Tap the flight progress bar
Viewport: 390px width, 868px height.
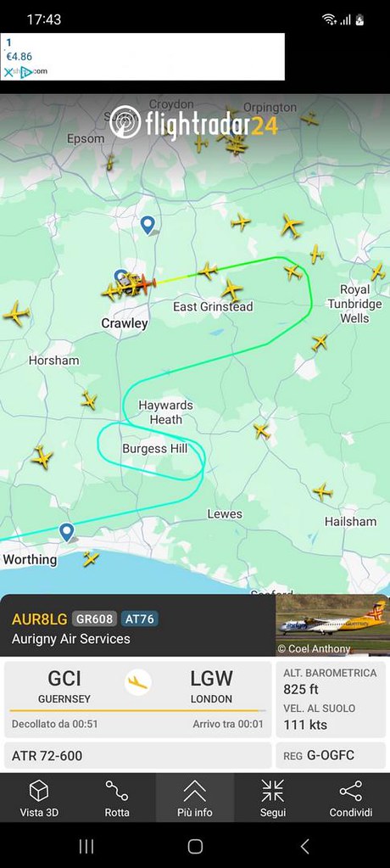[137, 710]
